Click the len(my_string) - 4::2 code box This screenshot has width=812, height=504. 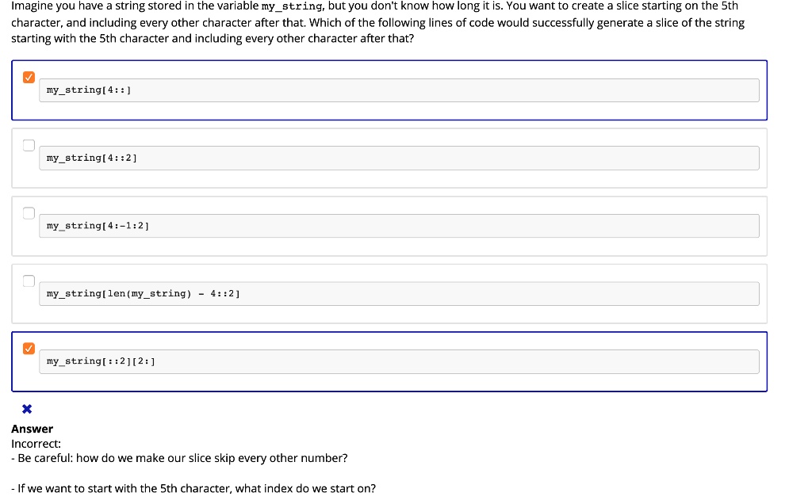399,294
